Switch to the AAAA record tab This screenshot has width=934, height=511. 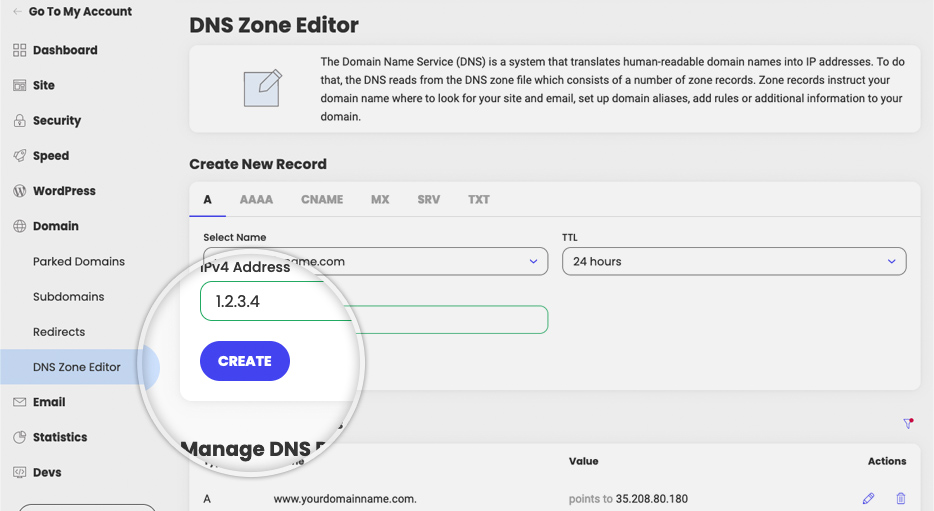(x=256, y=200)
